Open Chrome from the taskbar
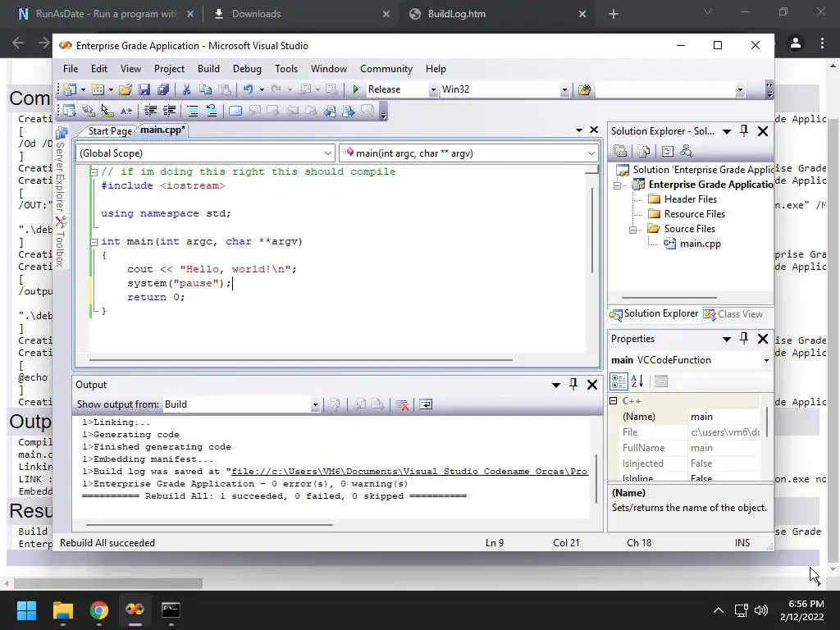 coord(98,610)
